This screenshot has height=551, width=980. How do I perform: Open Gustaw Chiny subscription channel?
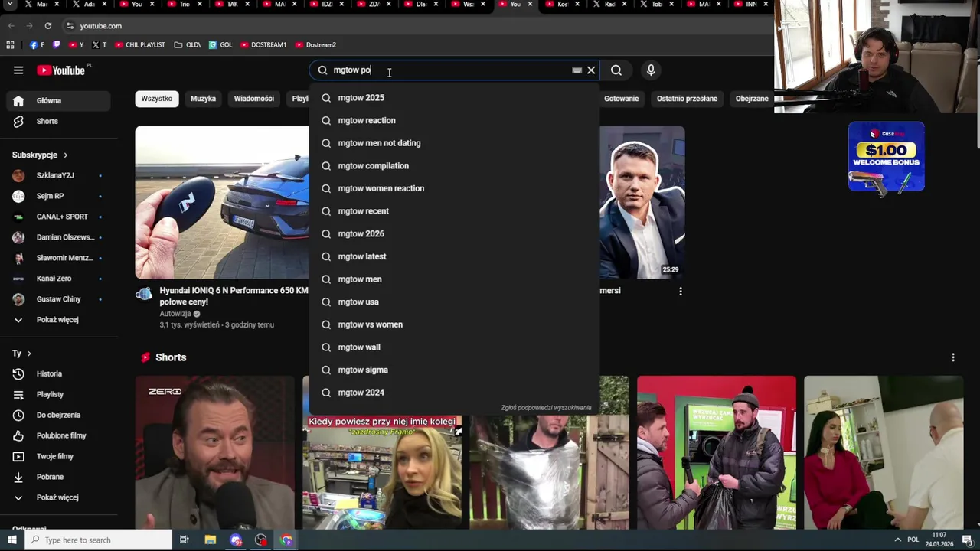[x=59, y=299]
